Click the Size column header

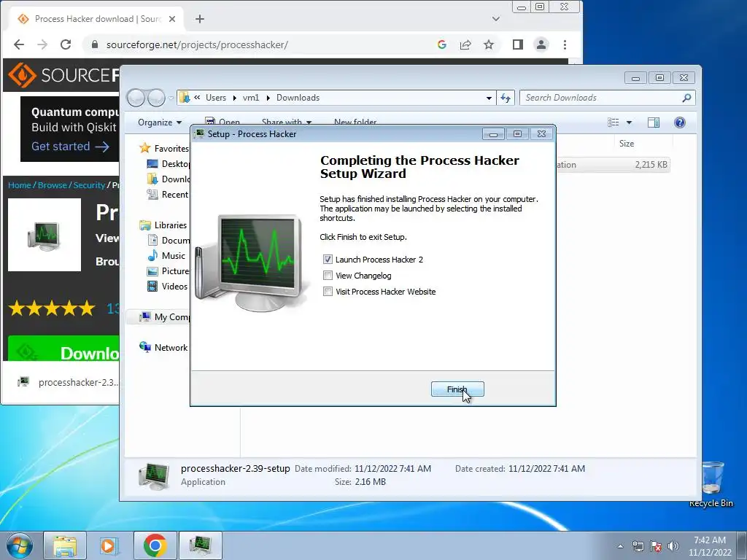[627, 144]
